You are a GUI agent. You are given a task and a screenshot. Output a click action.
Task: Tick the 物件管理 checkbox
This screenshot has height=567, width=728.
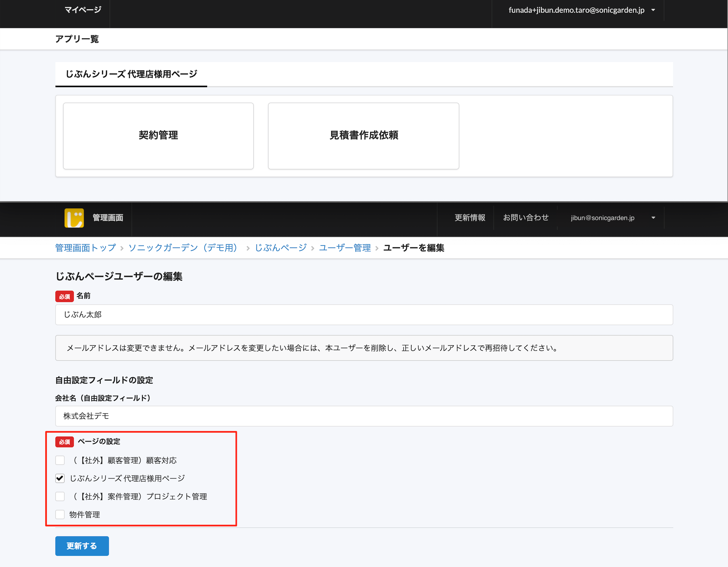60,514
